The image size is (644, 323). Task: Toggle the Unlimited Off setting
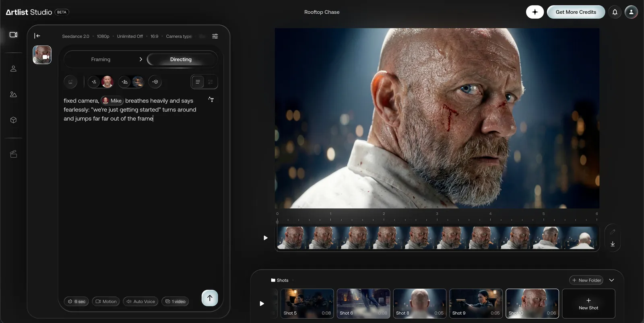[x=130, y=36]
